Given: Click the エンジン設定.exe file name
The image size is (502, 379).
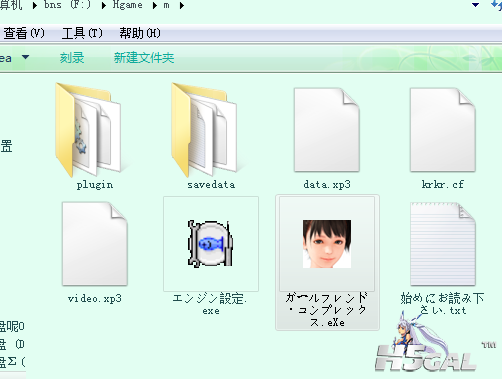Looking at the screenshot, I should pos(210,304).
